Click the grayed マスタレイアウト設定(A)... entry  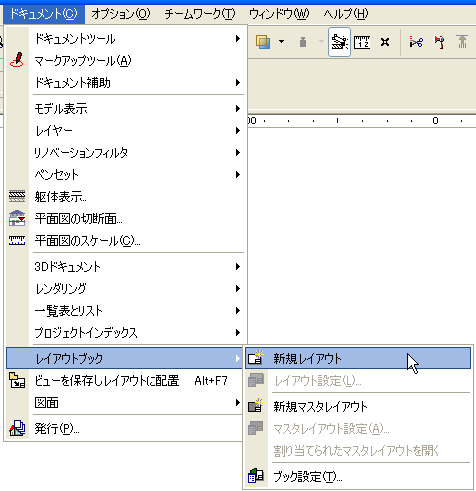point(358,429)
